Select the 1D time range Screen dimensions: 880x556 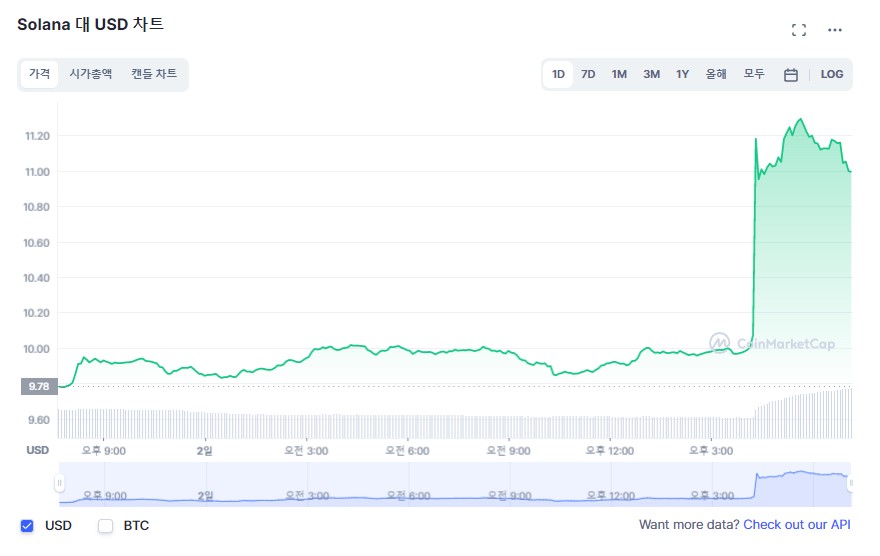point(558,75)
